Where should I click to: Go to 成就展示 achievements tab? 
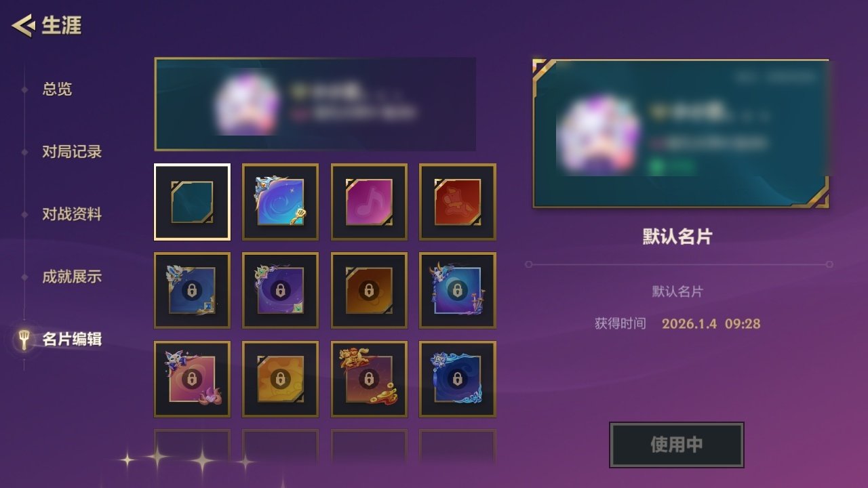click(72, 277)
